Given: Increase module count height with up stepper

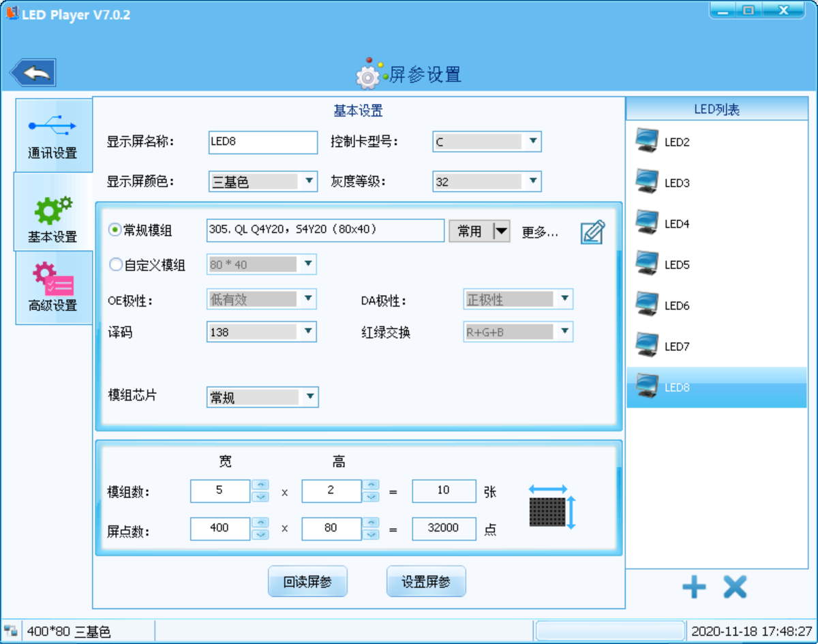Looking at the screenshot, I should 371,485.
